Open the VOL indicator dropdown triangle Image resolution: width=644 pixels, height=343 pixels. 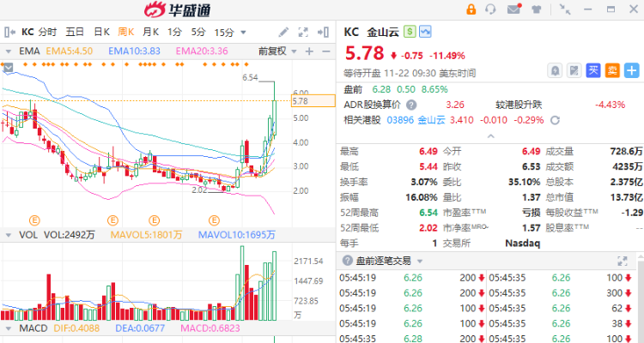coord(8,236)
